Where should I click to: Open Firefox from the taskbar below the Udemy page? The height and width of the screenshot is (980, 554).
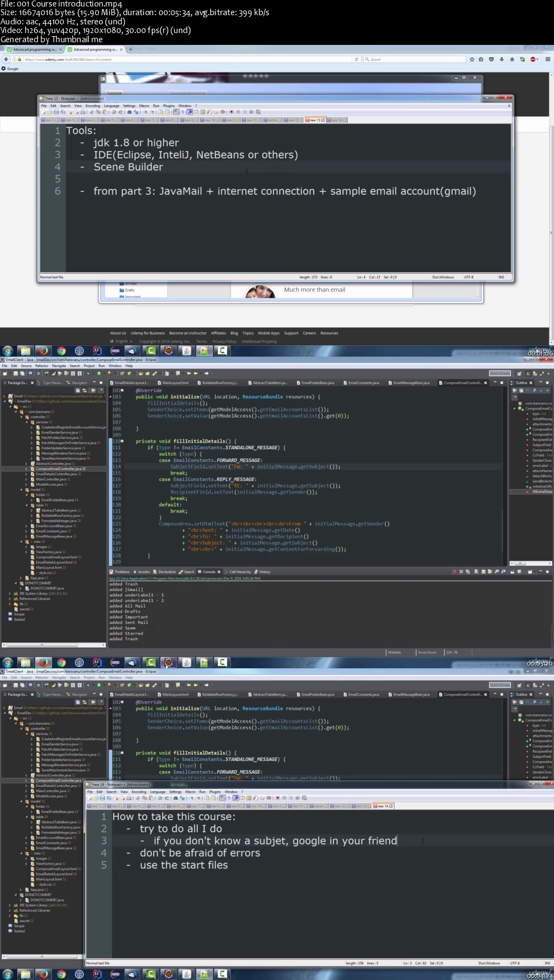(x=43, y=351)
